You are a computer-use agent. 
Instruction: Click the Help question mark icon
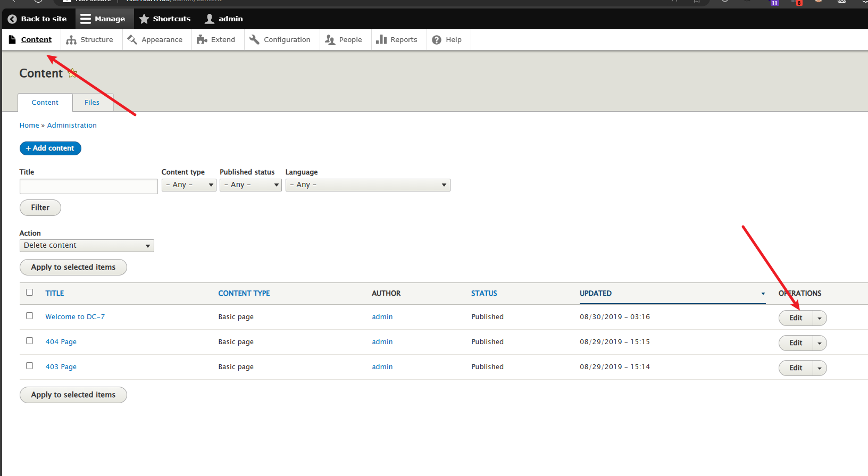pos(437,40)
